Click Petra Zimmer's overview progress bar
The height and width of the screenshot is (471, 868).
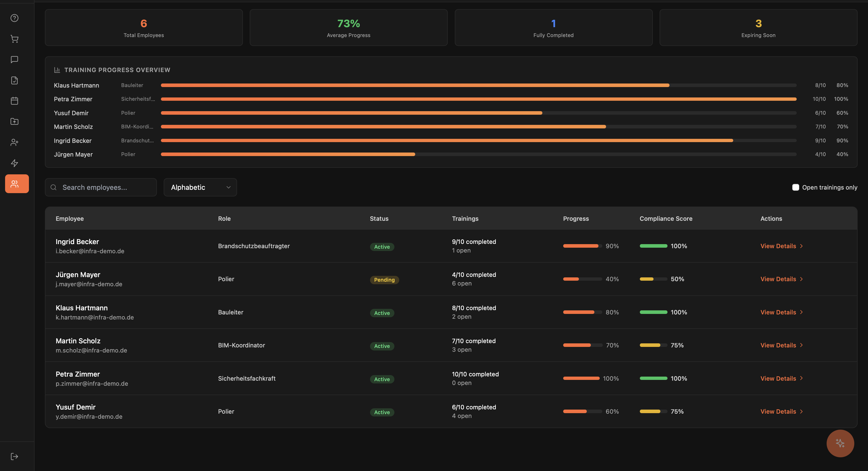(x=478, y=99)
